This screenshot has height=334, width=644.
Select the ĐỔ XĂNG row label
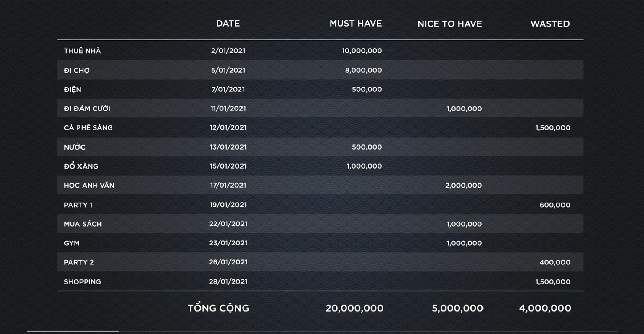point(81,166)
